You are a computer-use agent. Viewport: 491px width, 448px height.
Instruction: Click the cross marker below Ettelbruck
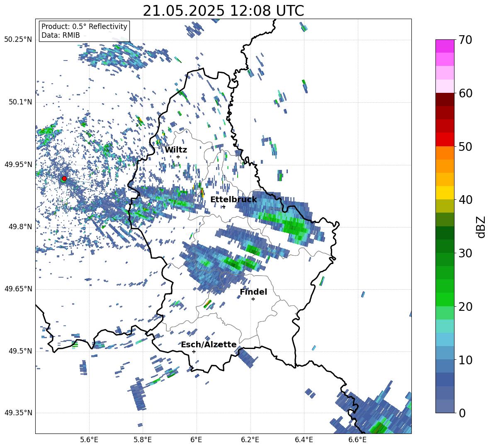point(224,207)
